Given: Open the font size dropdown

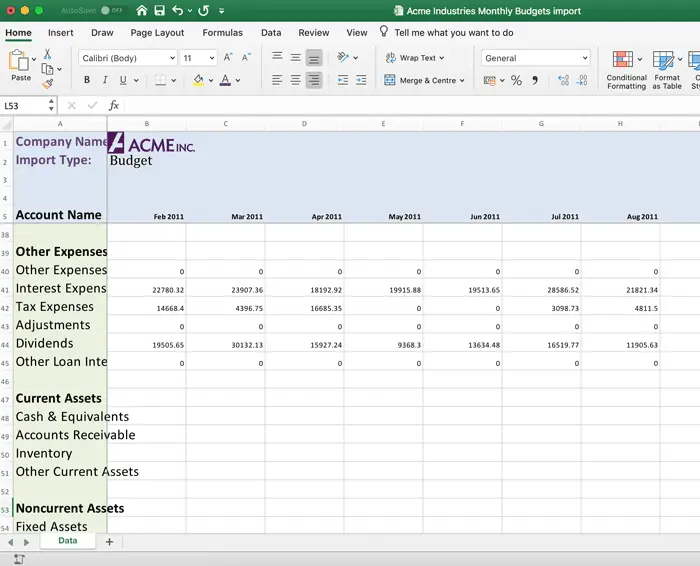Looking at the screenshot, I should pos(198,58).
